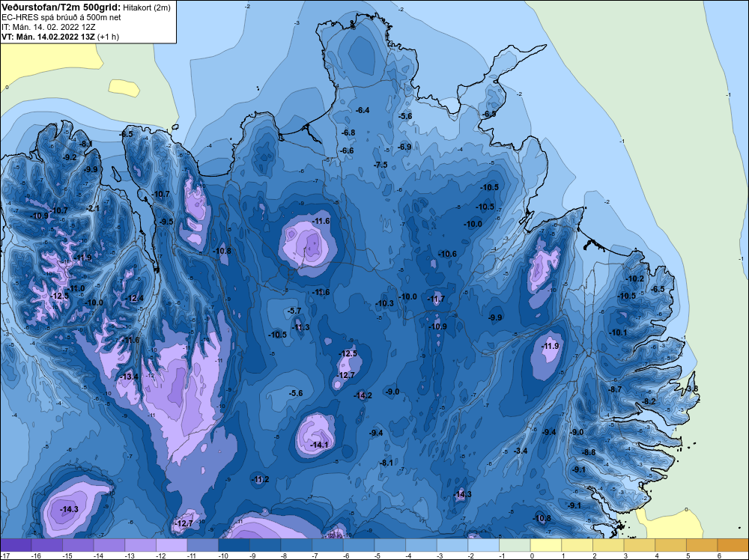
Task: Select the legend swatch between -10 and -9
Action: pyautogui.click(x=234, y=545)
